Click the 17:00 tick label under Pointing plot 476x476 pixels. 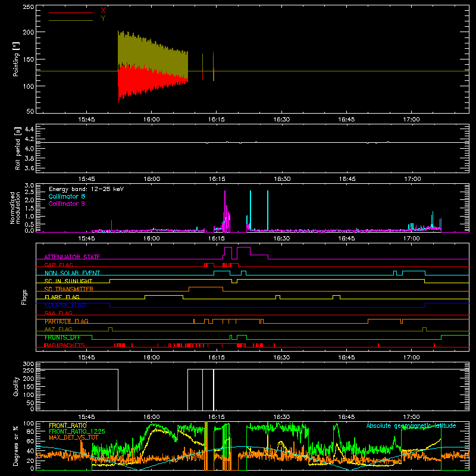pyautogui.click(x=411, y=120)
